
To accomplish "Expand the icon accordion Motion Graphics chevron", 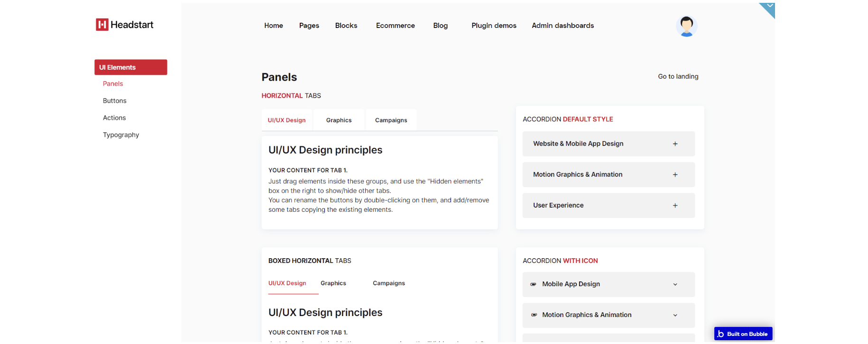I will click(x=675, y=315).
